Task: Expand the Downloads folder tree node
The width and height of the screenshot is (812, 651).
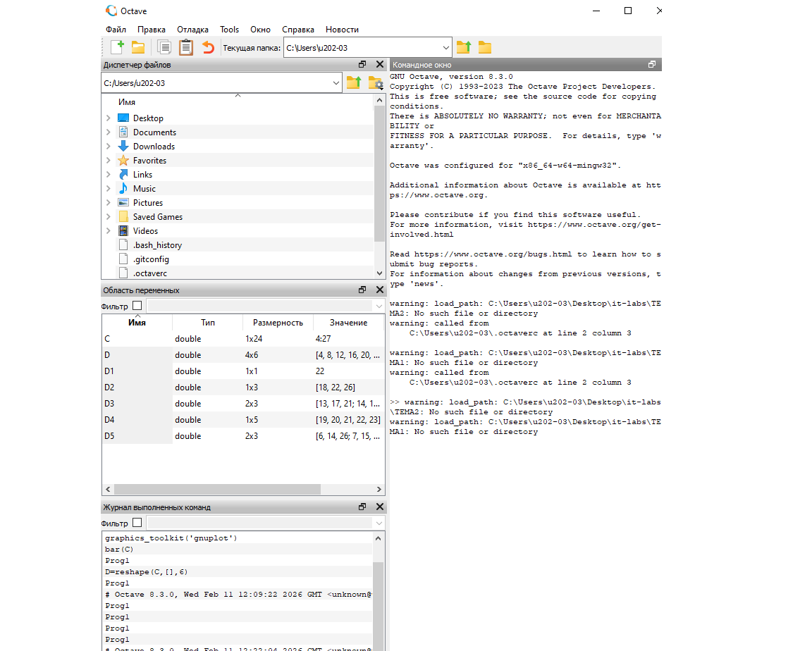Action: [108, 147]
